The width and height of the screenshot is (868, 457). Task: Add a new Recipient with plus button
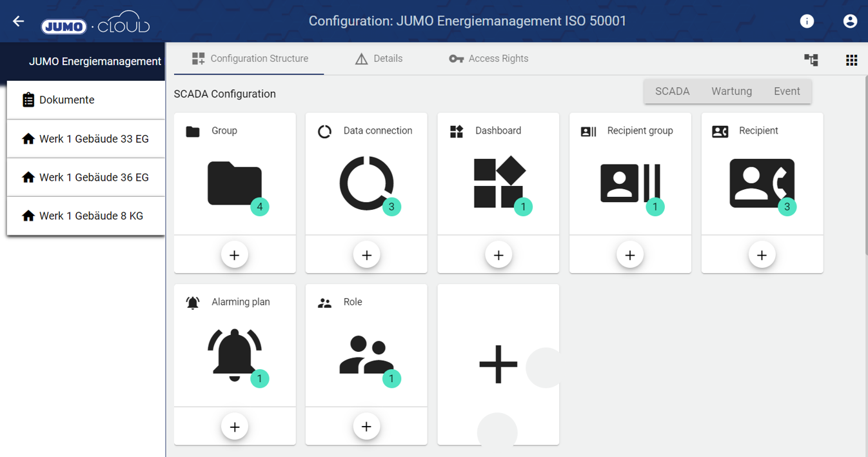(x=762, y=255)
